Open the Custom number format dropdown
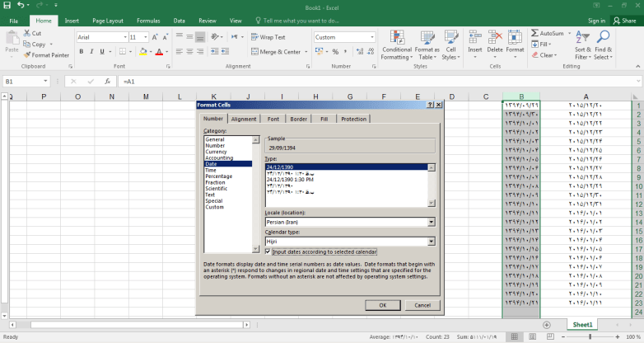644x343 pixels. (x=372, y=37)
